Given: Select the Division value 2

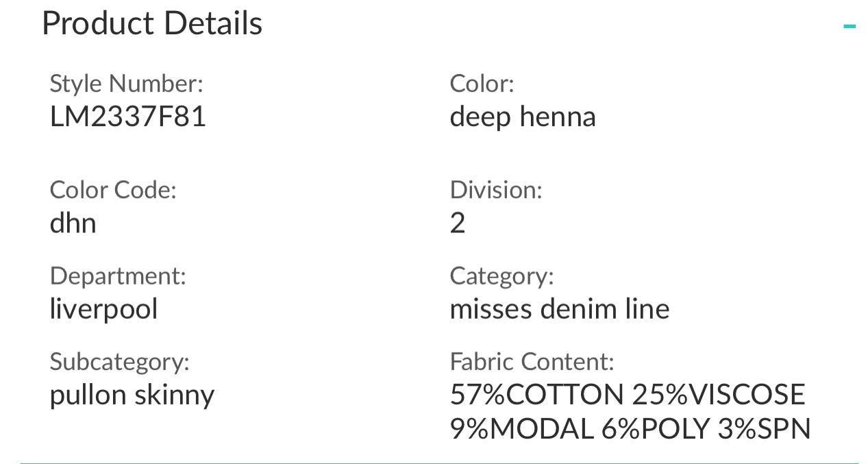Looking at the screenshot, I should click(x=458, y=223).
